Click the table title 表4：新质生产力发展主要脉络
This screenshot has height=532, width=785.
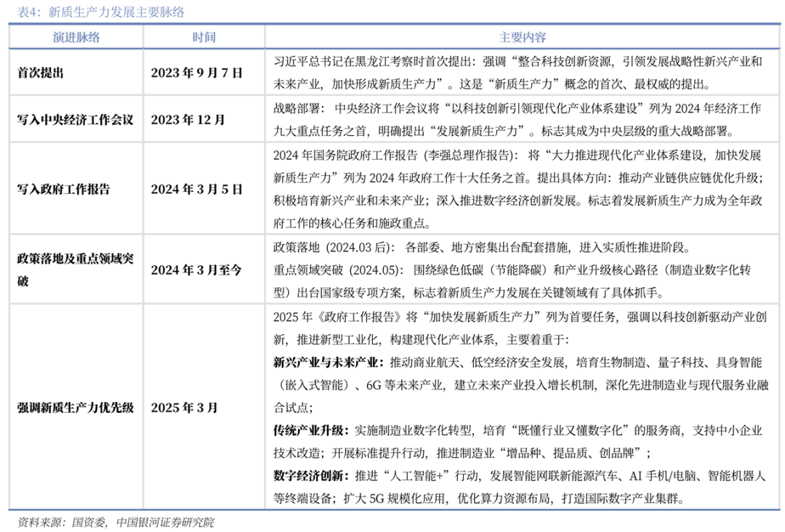pos(100,12)
